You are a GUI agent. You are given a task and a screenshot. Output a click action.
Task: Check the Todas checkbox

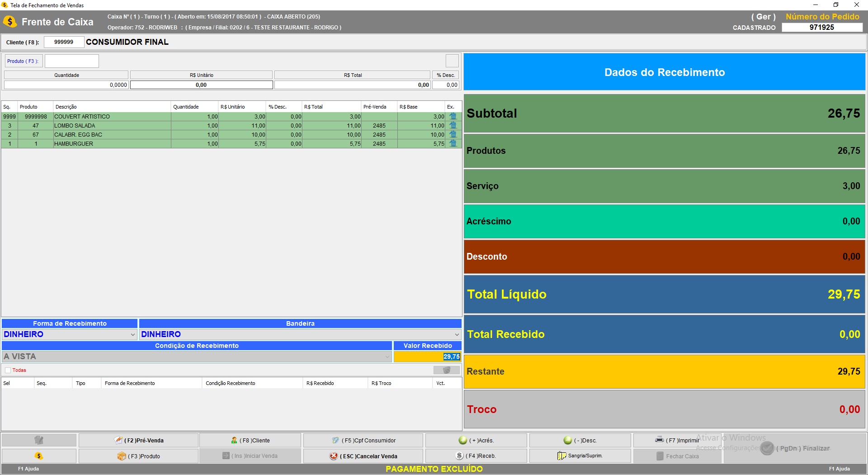click(x=8, y=370)
